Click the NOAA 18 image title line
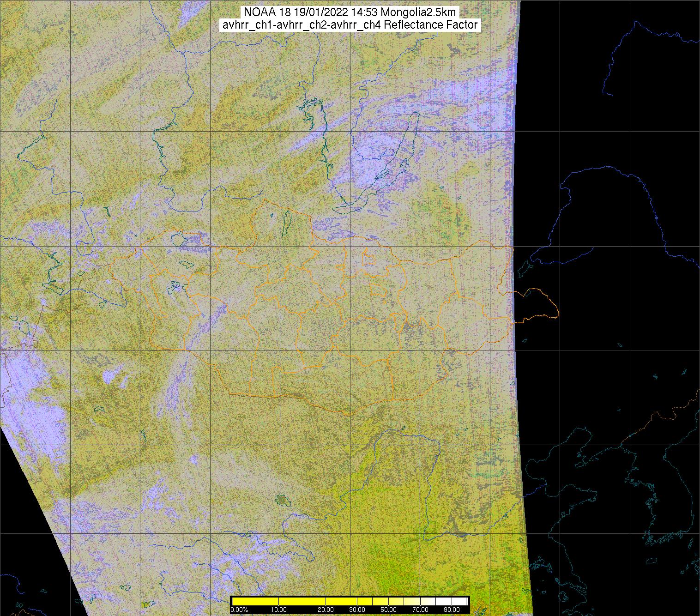Screen dimensions: 700x616 pyautogui.click(x=350, y=12)
